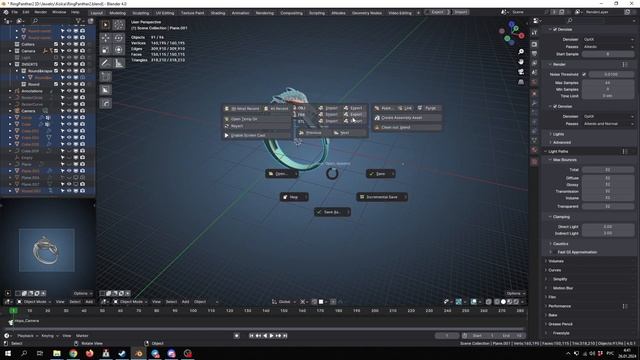Open Tool properties tab icon
Image resolution: width=640 pixels, height=360 pixels.
[x=535, y=32]
